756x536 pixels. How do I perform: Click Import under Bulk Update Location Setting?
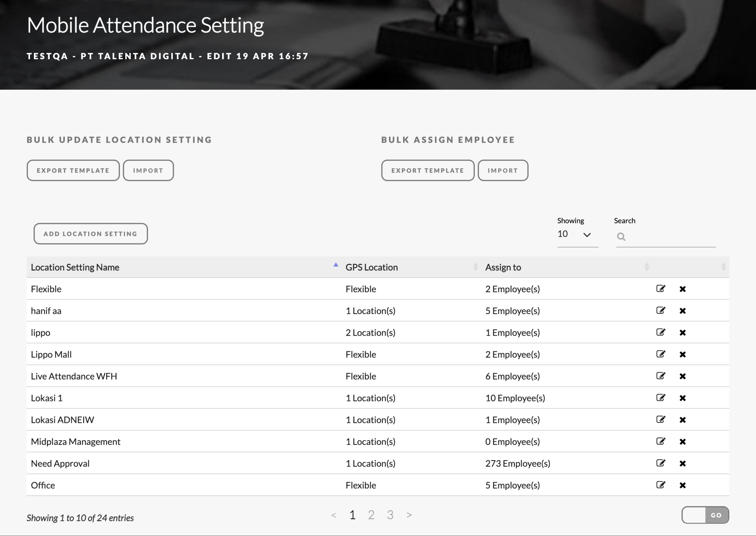point(148,171)
